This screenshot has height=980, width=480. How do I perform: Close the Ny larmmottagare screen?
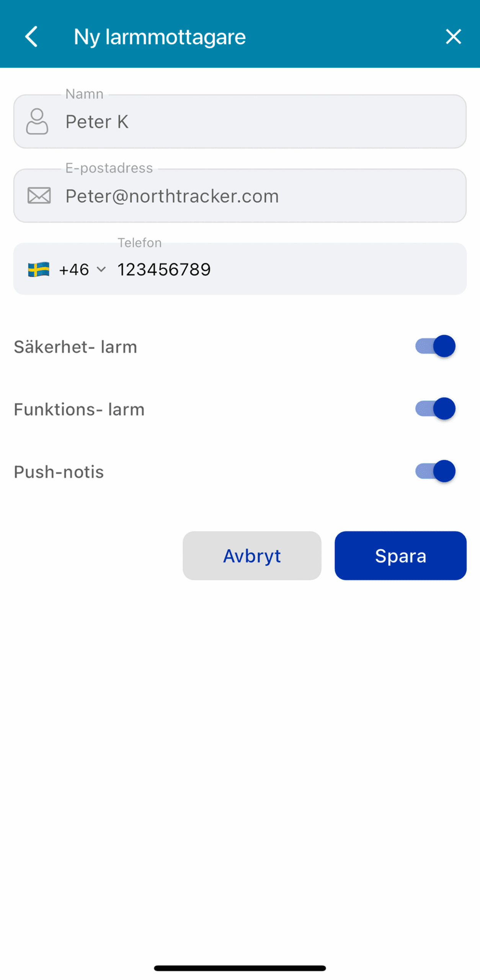click(x=453, y=37)
